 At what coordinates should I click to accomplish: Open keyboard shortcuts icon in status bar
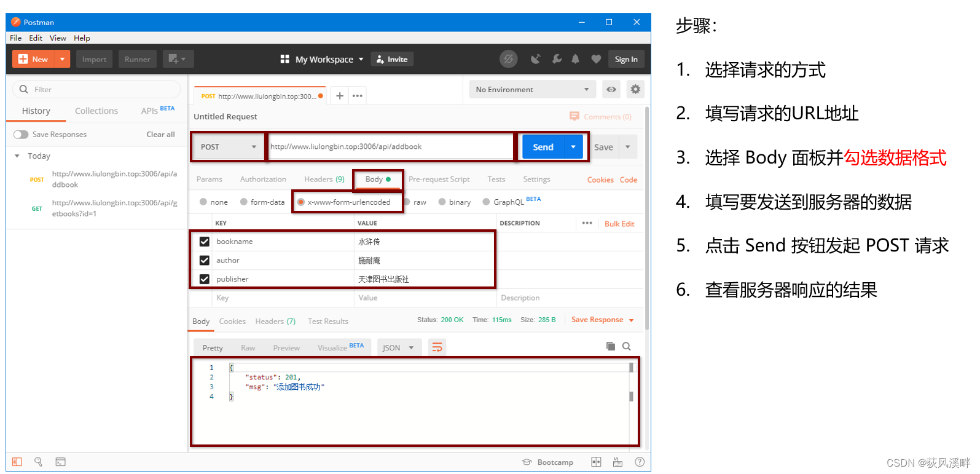618,462
